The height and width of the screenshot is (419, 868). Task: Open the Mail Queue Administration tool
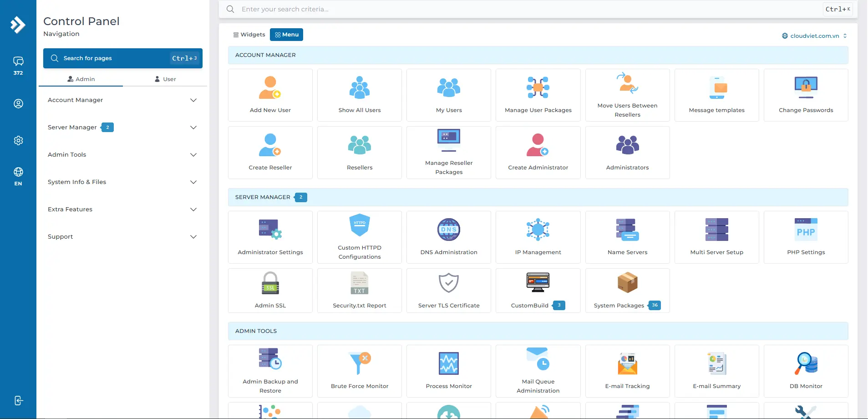pos(538,370)
